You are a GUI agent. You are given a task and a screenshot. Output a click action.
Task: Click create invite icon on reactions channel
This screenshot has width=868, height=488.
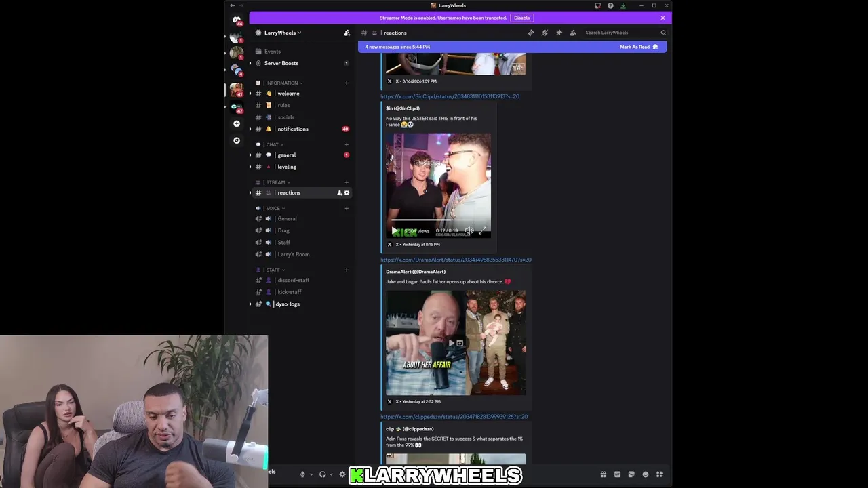click(340, 192)
